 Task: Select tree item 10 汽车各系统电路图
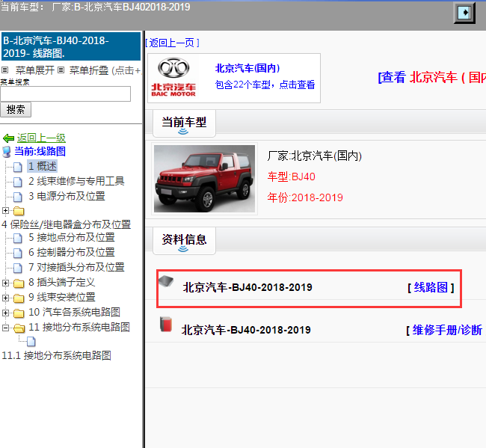click(74, 312)
